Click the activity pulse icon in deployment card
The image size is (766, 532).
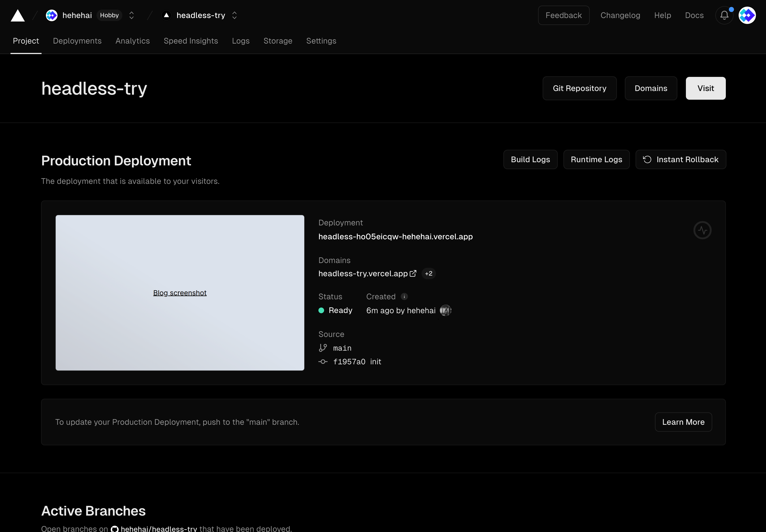point(702,230)
